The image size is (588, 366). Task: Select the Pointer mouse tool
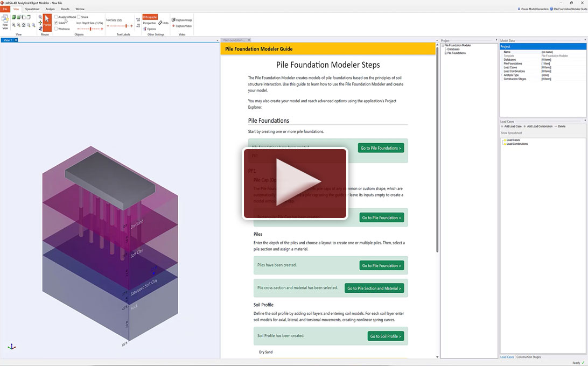(x=47, y=23)
